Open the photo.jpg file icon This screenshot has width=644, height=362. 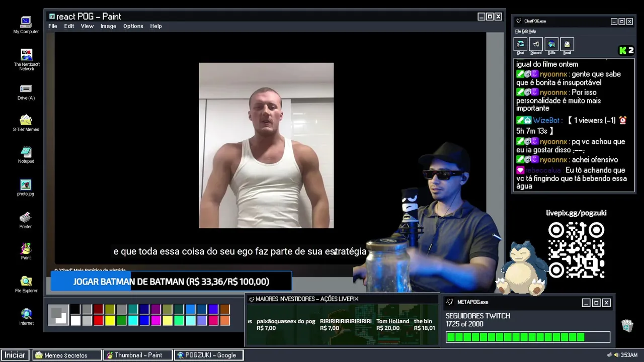coord(26,188)
